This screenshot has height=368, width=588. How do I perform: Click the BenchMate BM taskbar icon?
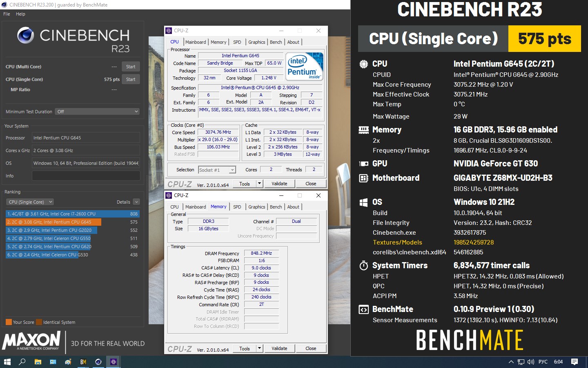(83, 362)
